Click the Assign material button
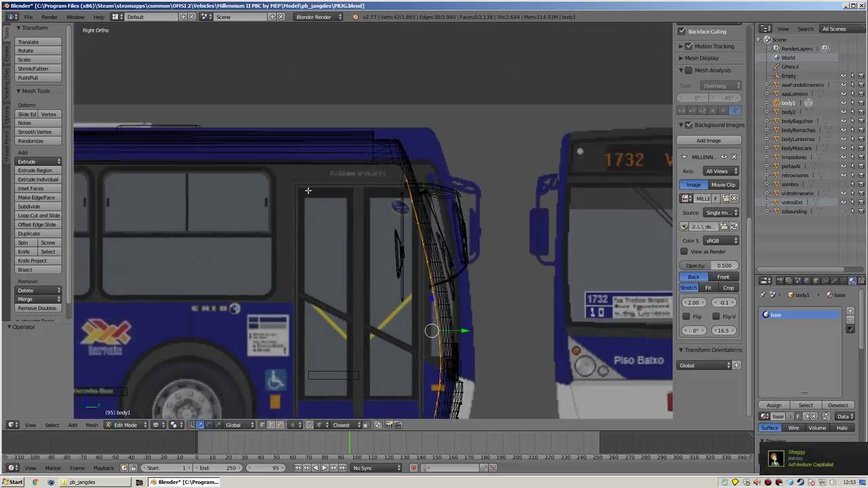 [x=774, y=405]
